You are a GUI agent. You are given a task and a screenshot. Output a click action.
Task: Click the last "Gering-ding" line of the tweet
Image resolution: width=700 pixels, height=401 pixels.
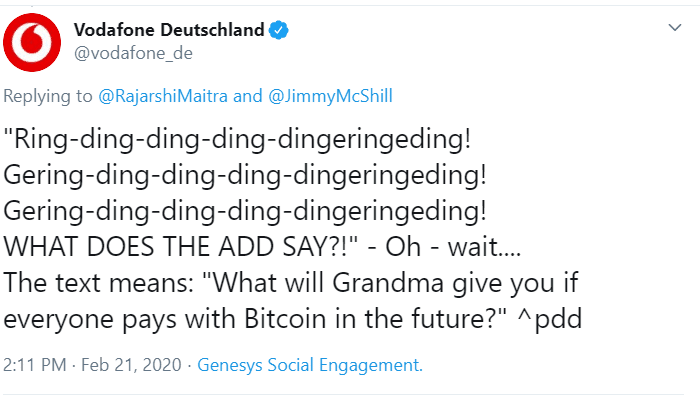pos(244,211)
